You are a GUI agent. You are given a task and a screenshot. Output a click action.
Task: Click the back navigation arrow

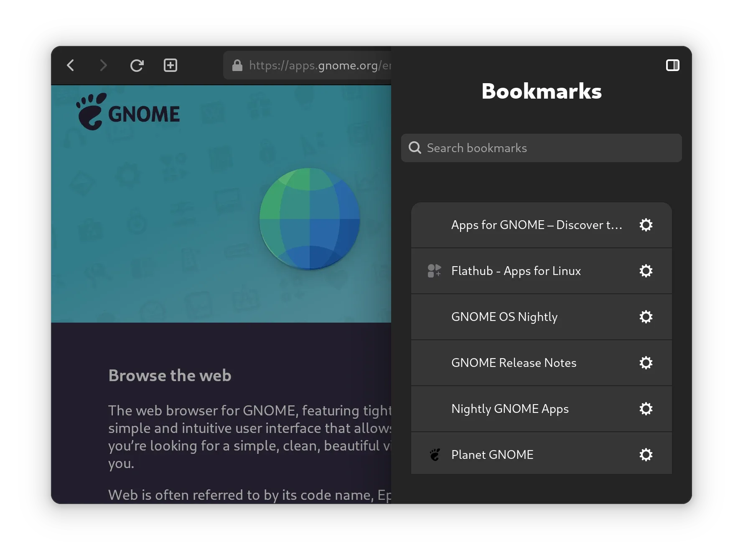71,65
